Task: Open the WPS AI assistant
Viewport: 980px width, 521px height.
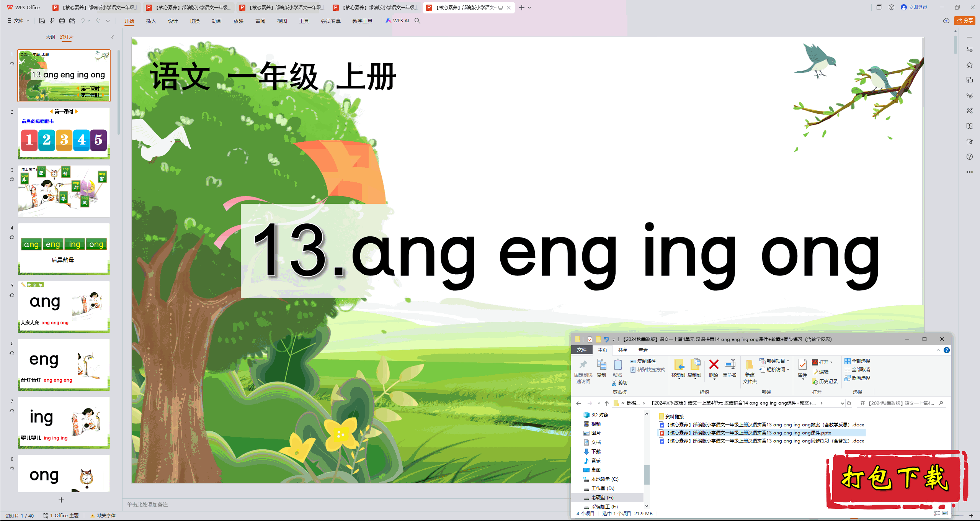Action: (x=397, y=21)
